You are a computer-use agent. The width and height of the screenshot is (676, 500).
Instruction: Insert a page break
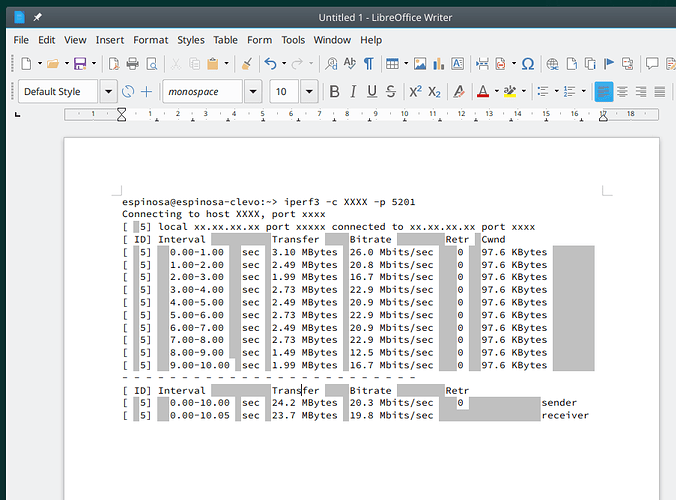tap(482, 64)
